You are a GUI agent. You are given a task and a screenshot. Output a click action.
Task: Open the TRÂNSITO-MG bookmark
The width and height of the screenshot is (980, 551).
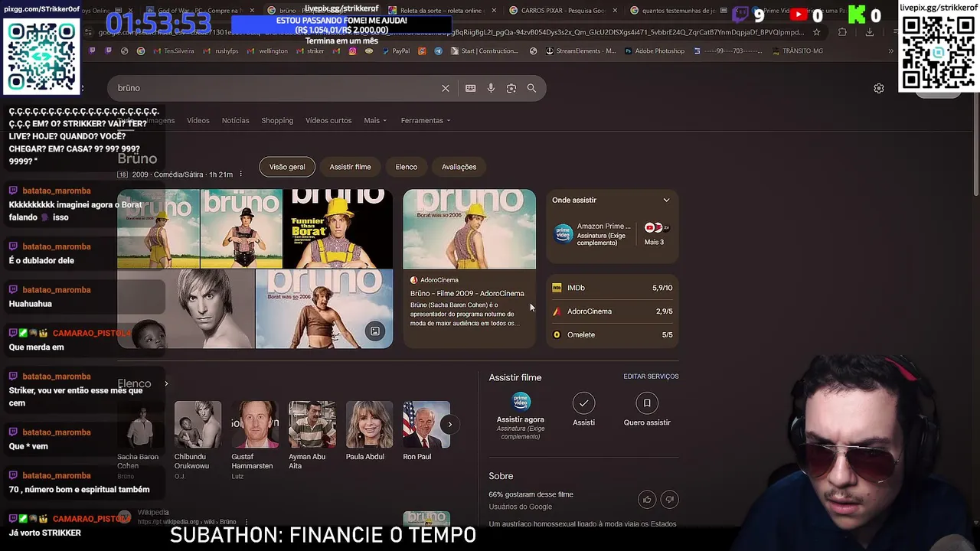point(797,51)
